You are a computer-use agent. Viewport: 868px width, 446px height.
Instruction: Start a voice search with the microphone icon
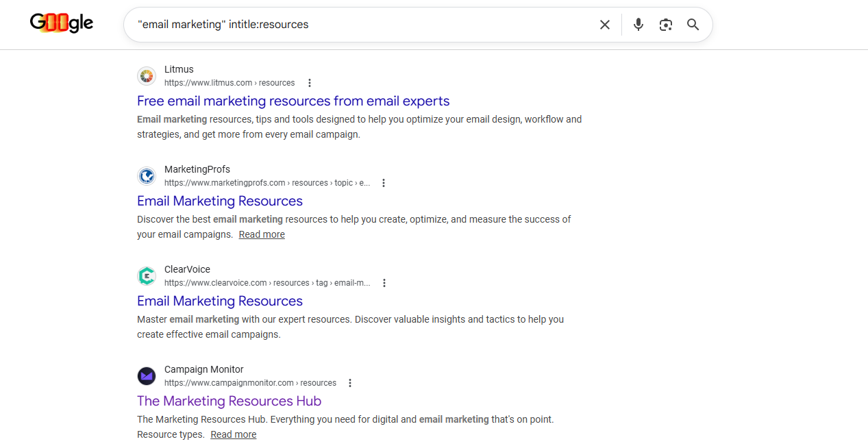[x=638, y=24]
